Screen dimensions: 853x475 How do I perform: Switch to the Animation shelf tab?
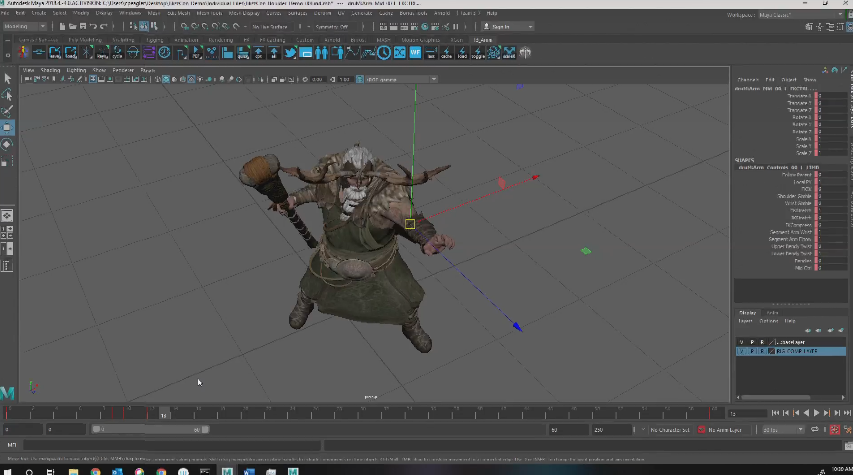pyautogui.click(x=186, y=40)
